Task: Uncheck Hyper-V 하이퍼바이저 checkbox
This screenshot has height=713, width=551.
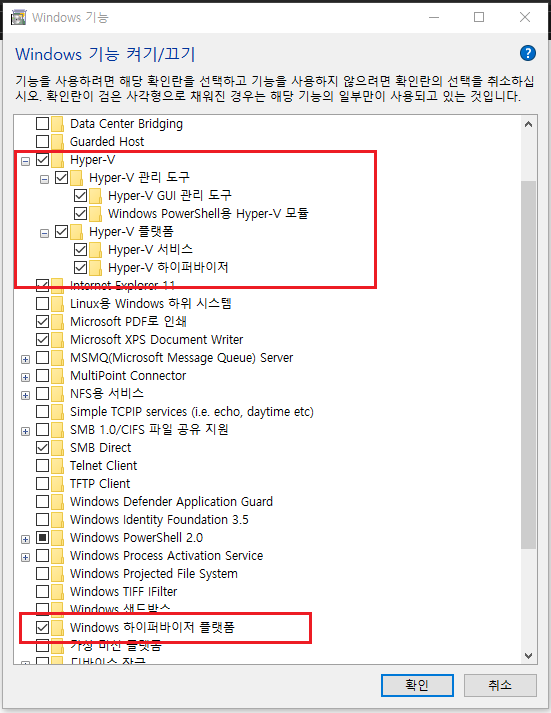Action: (80, 267)
